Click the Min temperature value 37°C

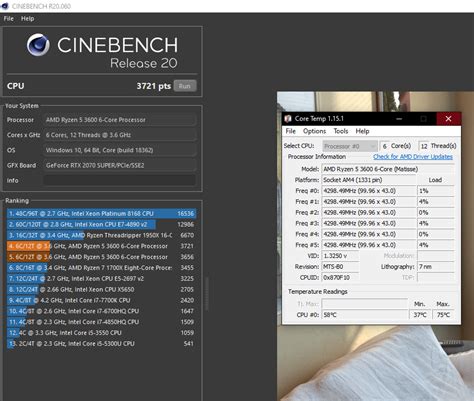click(420, 315)
